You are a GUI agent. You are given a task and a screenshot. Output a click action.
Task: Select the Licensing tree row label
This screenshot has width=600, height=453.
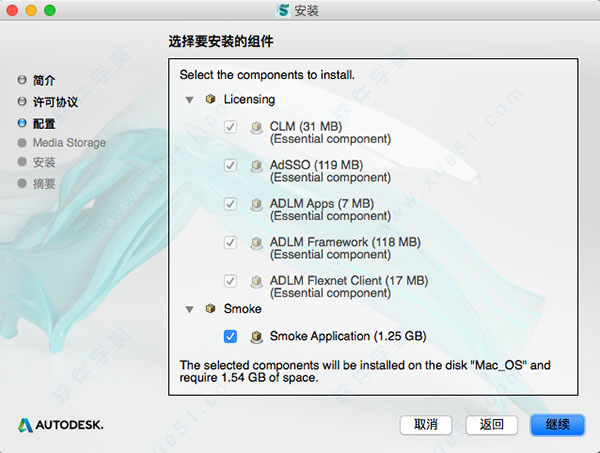point(249,99)
